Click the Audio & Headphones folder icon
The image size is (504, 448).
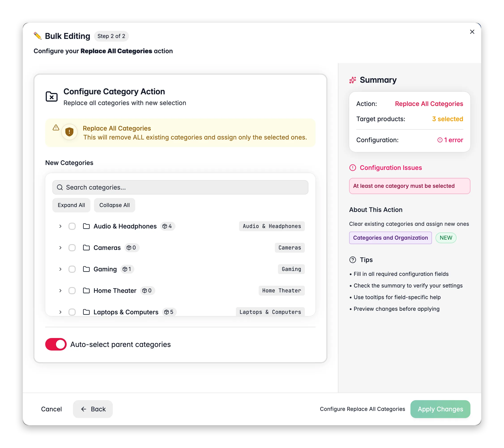[x=86, y=226]
